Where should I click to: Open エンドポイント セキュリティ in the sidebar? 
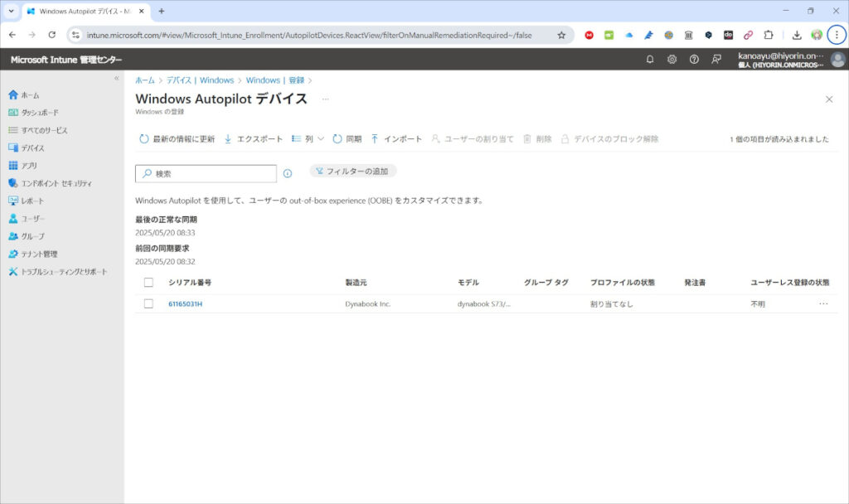coord(50,183)
